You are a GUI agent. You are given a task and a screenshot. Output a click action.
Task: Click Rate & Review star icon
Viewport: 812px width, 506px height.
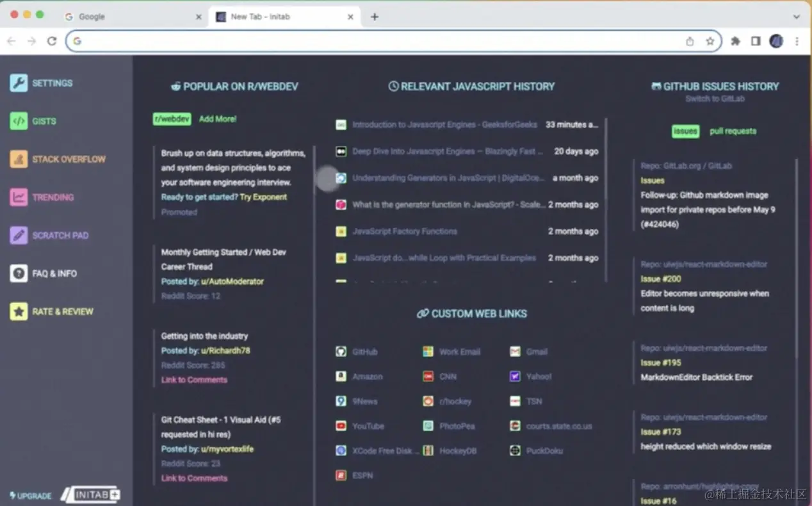pos(19,311)
